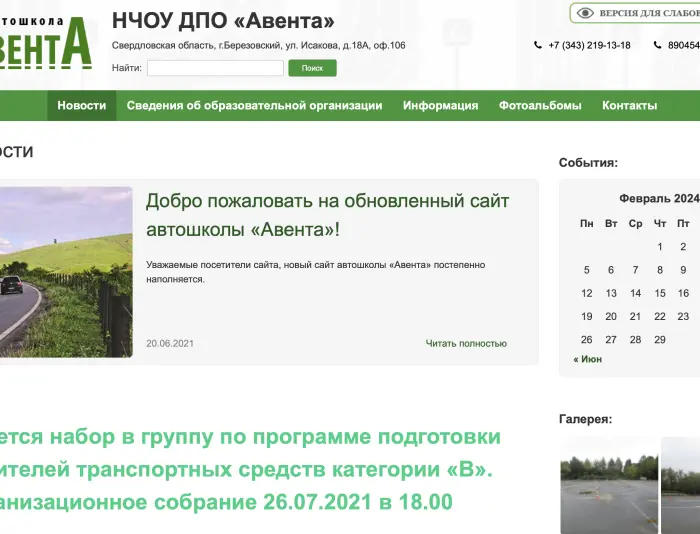
Task: Select calendar day 7
Action: click(635, 270)
